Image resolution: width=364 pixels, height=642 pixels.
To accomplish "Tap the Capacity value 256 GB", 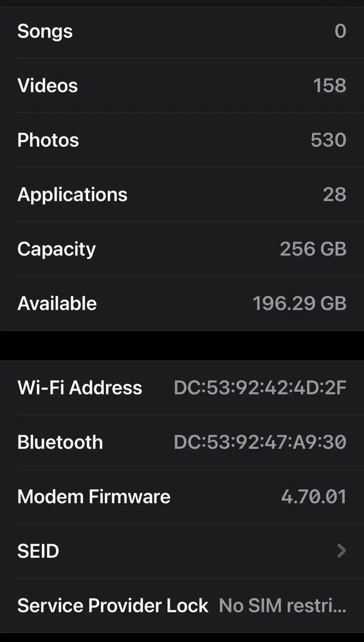I will [x=313, y=249].
